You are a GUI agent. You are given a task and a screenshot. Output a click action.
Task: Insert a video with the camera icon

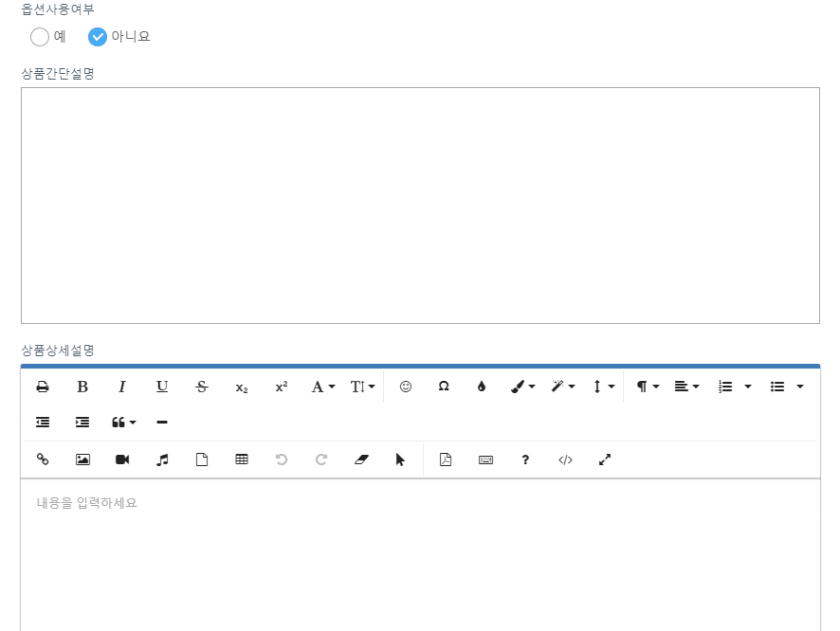tap(122, 460)
